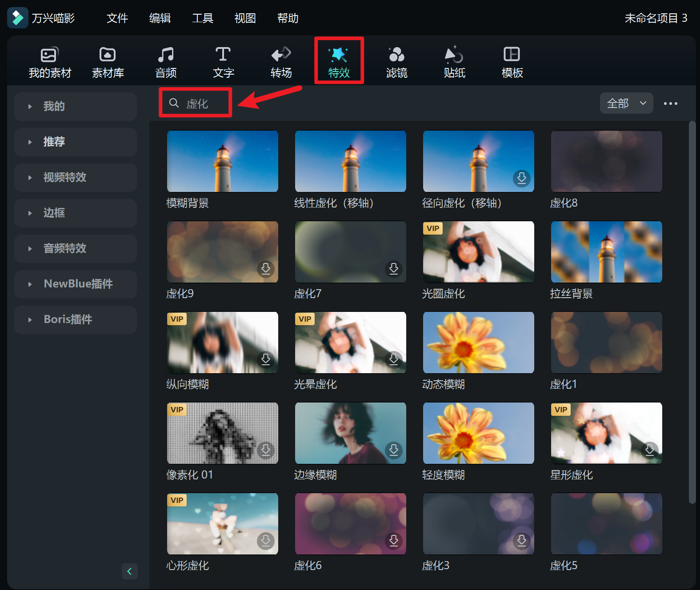Click the search magnifier icon
700x590 pixels.
(x=174, y=103)
